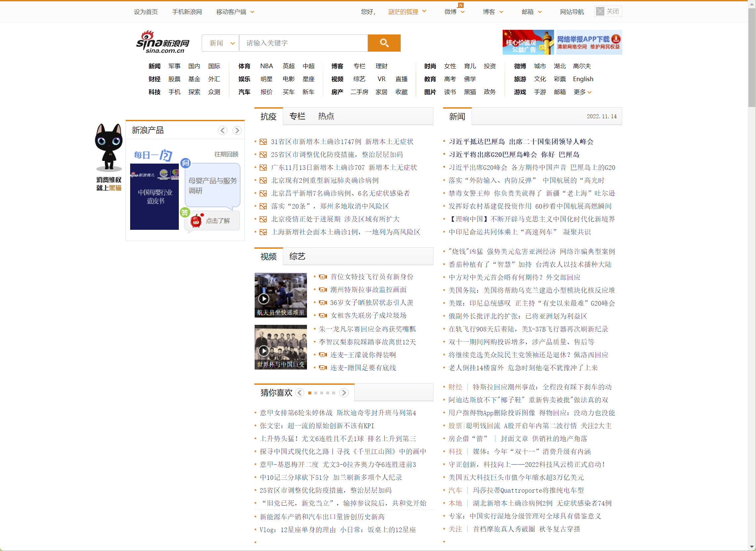Screen dimensions: 756x551
Task: Click previous arrow in 新浪产品 panel
Action: (x=223, y=130)
